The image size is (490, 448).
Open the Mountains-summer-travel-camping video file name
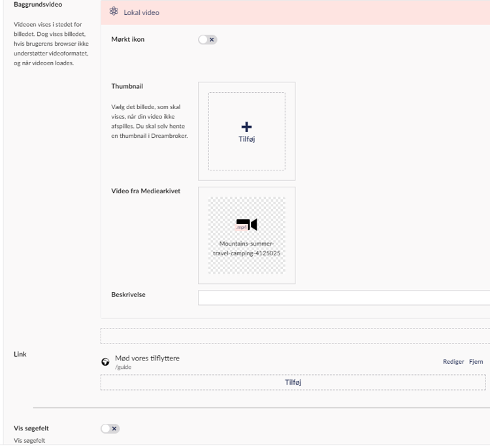pos(246,248)
